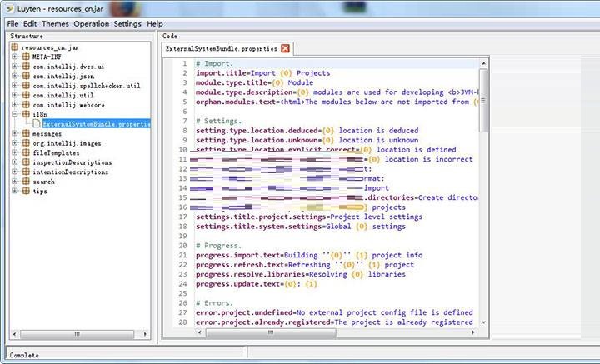Select the inspectionDescriptions label in the tree

coord(72,162)
